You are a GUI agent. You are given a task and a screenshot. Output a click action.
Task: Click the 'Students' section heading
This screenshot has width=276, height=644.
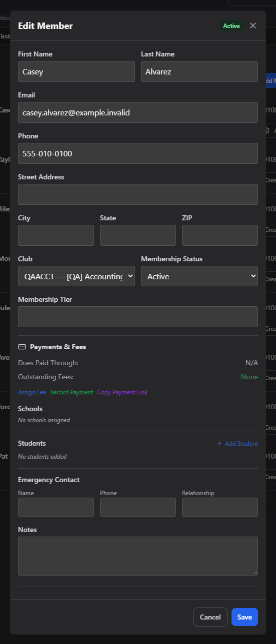pyautogui.click(x=32, y=443)
